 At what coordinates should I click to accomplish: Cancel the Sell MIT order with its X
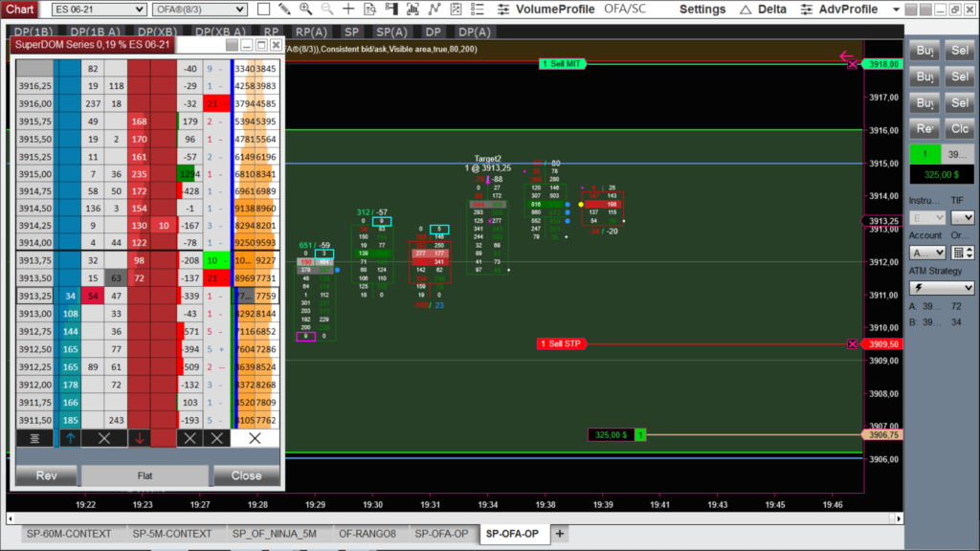coord(853,64)
